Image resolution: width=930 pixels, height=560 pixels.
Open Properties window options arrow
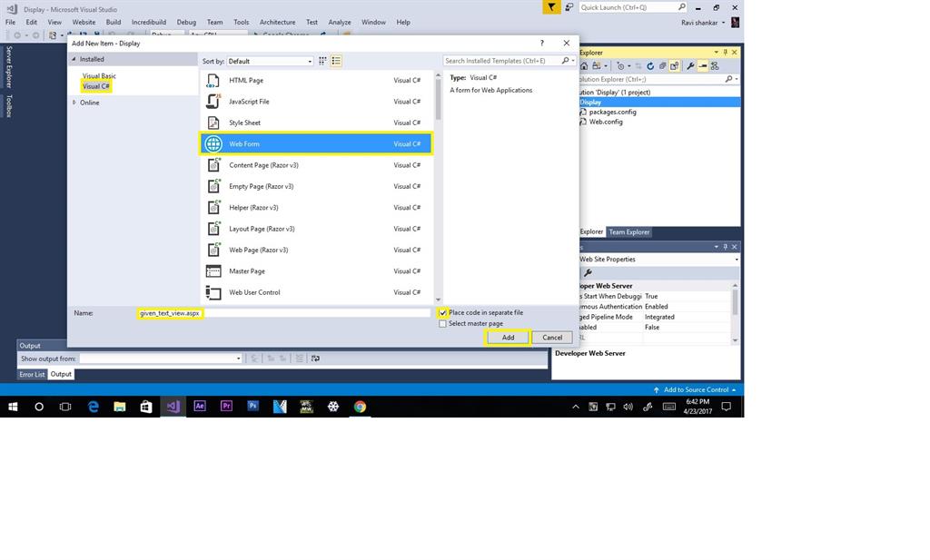(x=717, y=247)
